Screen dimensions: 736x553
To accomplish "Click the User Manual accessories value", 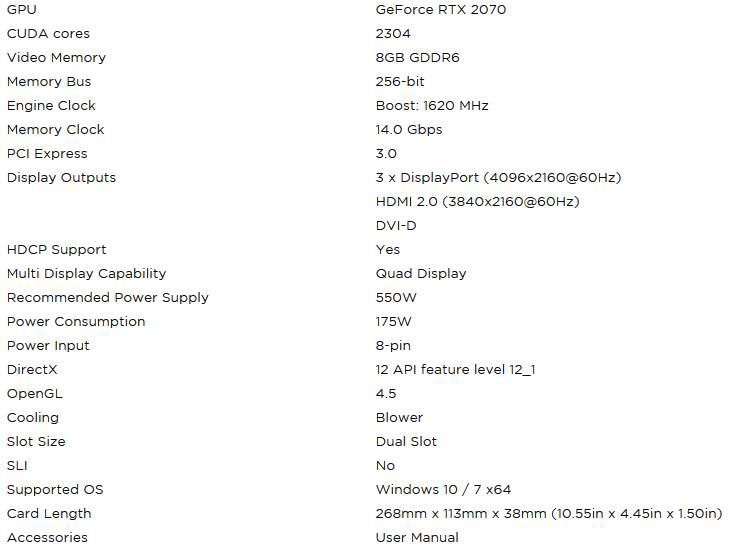I will (417, 538).
